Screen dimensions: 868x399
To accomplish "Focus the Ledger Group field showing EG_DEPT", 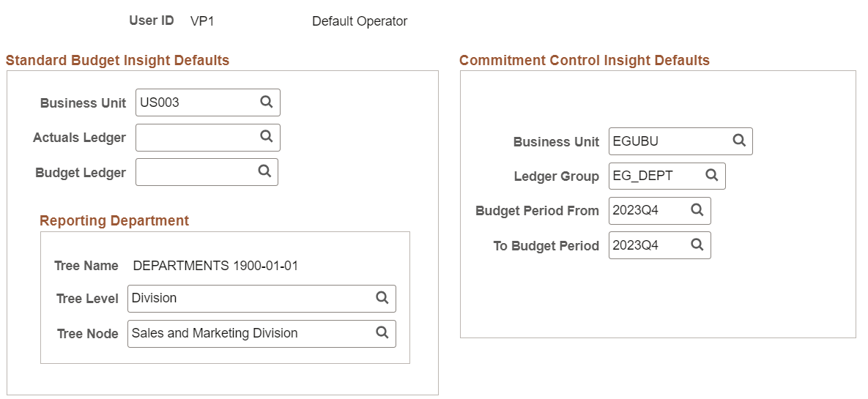I will click(x=655, y=176).
